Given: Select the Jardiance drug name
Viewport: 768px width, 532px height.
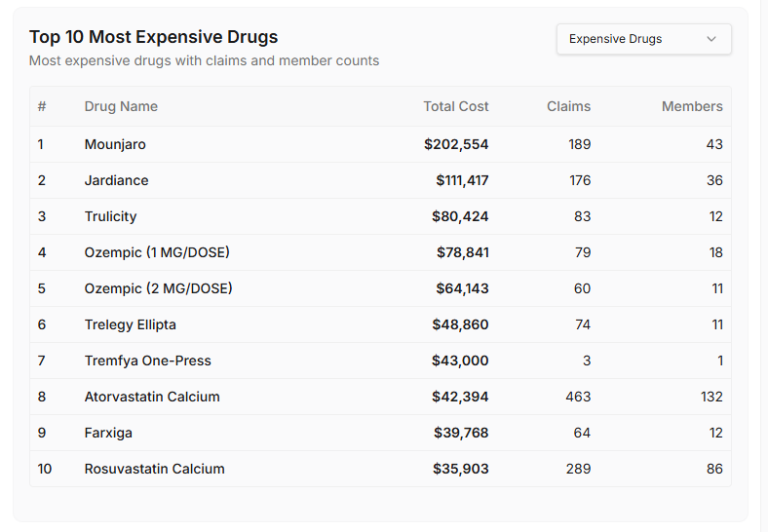Looking at the screenshot, I should [116, 180].
